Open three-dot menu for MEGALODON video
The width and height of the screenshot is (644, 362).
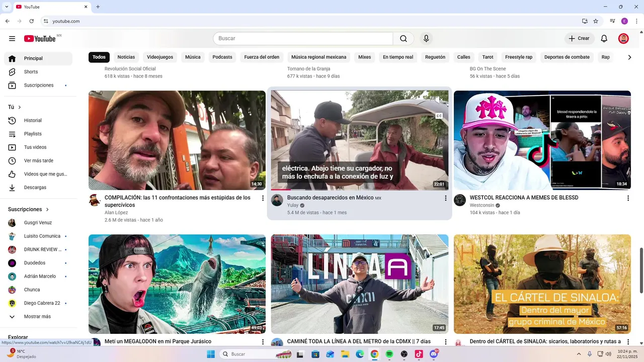click(x=263, y=342)
